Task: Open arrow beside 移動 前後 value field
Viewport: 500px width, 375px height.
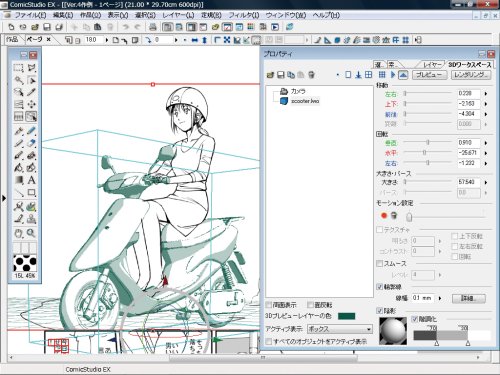Action: (486, 114)
